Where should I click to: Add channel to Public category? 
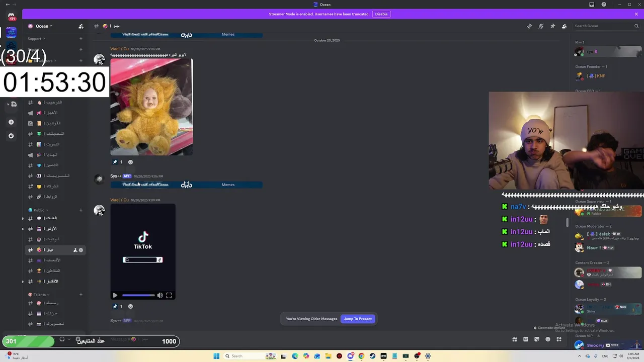(x=80, y=210)
